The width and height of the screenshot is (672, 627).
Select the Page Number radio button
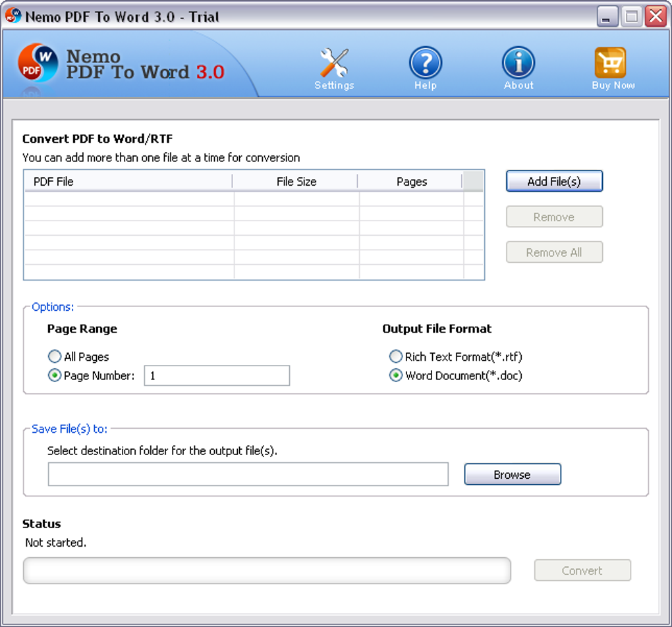click(x=55, y=375)
